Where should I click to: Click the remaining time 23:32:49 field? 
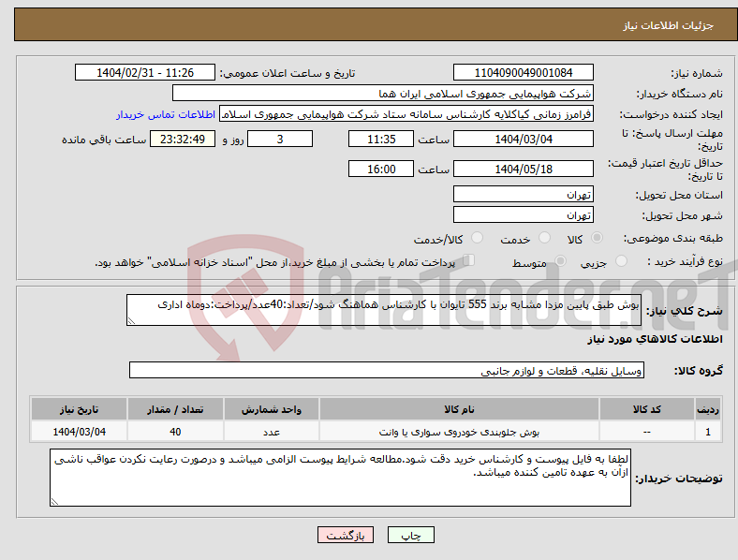tap(183, 139)
